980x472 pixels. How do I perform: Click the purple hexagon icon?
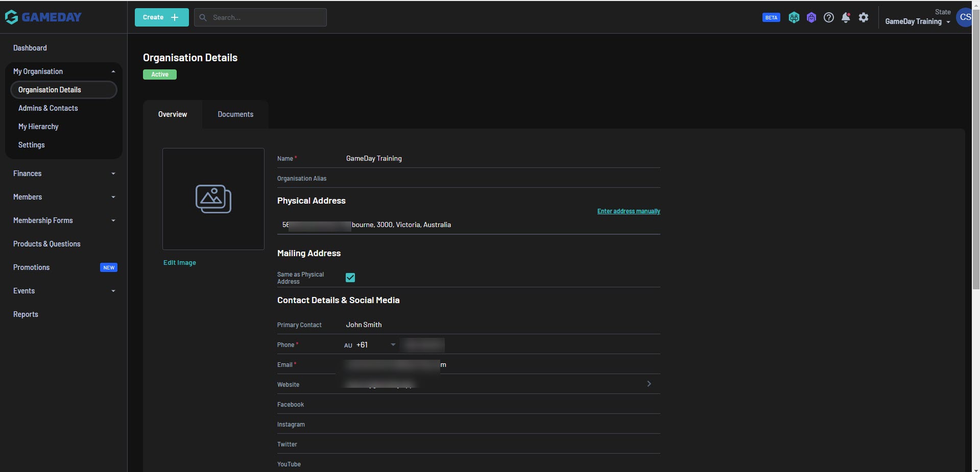pos(811,17)
